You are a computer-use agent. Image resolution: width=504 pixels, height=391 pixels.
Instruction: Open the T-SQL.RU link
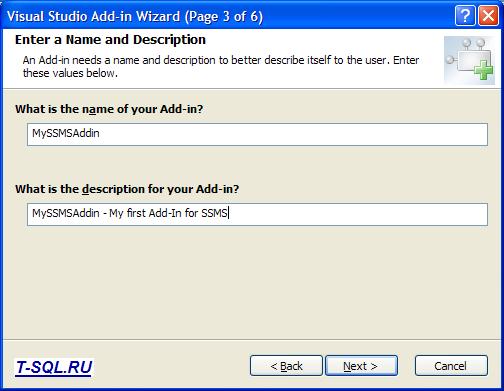pyautogui.click(x=54, y=367)
